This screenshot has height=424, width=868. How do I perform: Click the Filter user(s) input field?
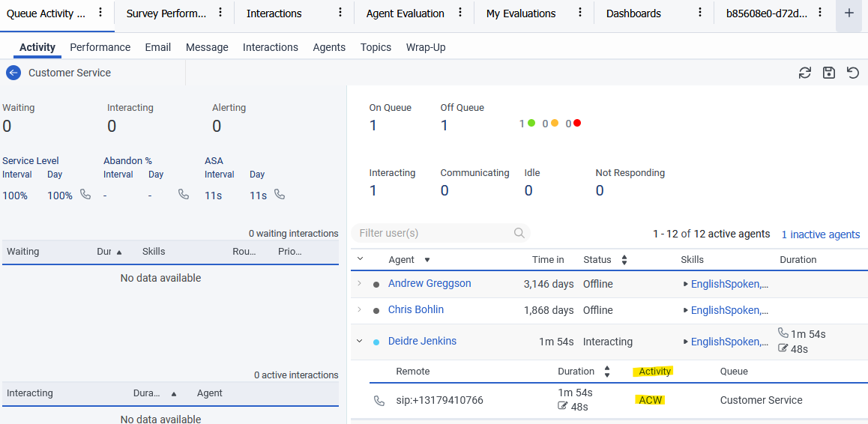click(x=431, y=233)
